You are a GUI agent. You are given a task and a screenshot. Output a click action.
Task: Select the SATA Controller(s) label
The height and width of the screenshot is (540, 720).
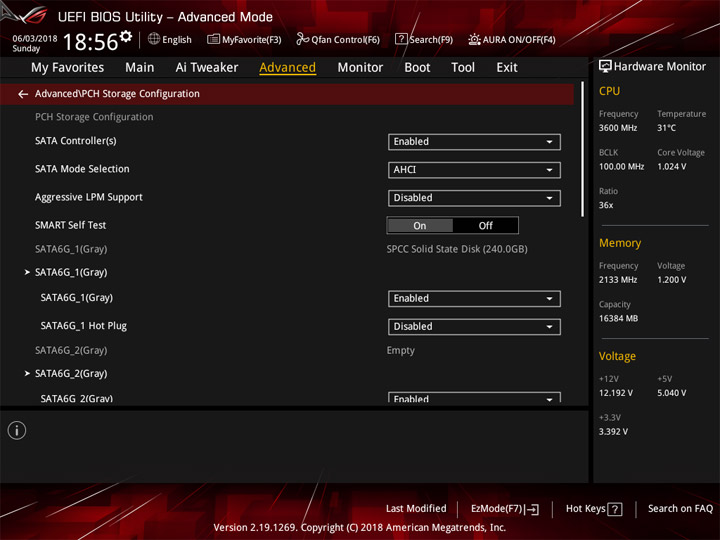[76, 141]
